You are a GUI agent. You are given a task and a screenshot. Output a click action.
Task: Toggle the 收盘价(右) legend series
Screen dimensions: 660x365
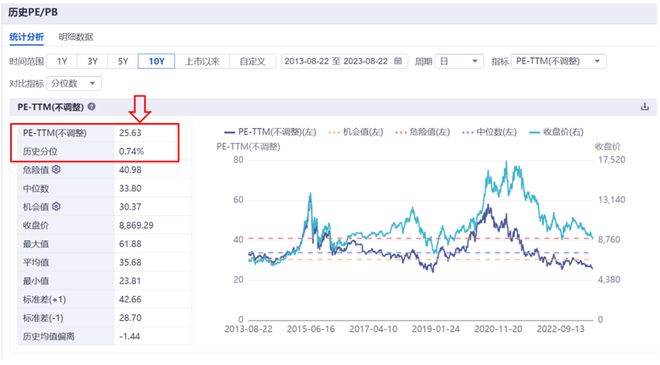(x=556, y=132)
